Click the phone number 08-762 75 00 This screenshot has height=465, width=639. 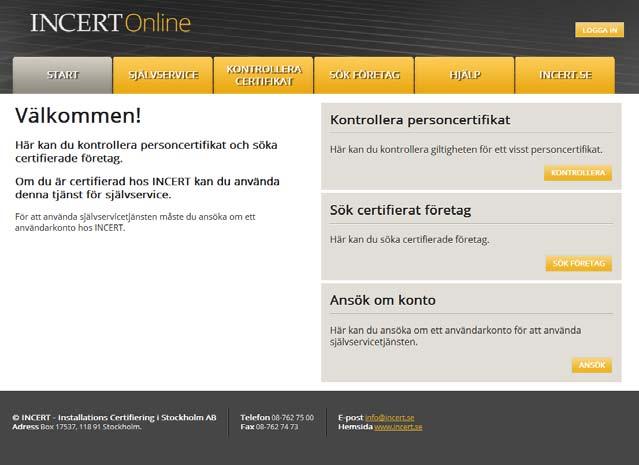pyautogui.click(x=293, y=418)
